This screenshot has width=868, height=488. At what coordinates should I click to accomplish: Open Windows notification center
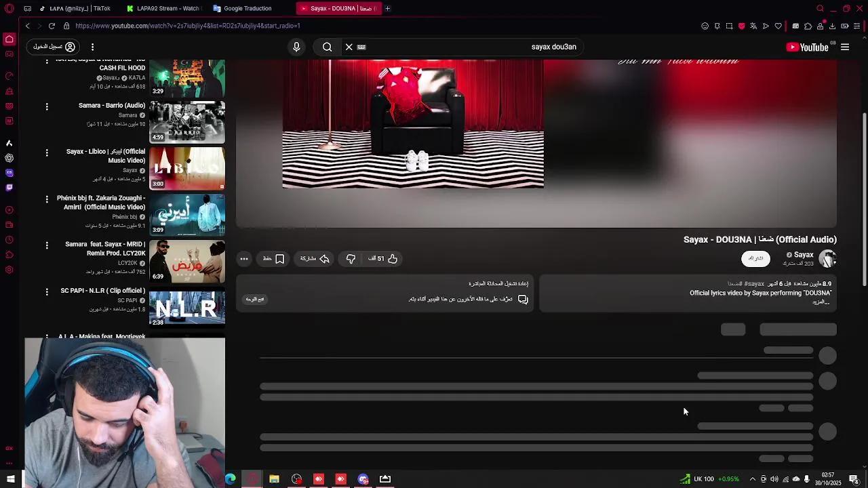click(854, 479)
